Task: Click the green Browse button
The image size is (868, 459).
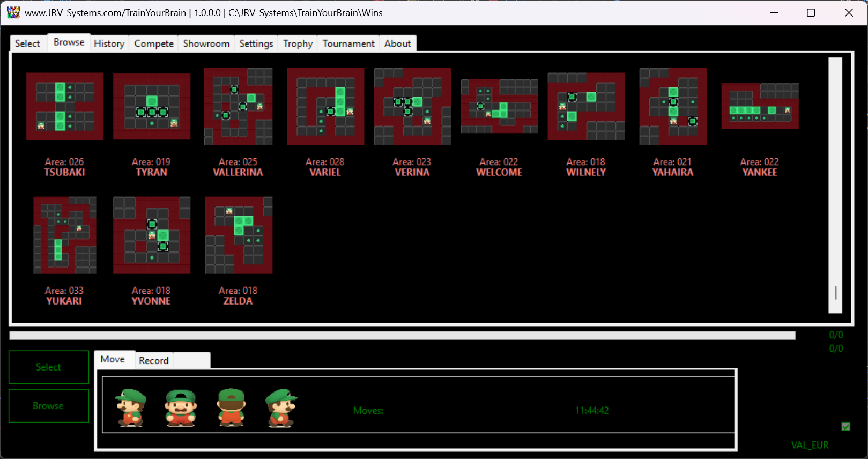Action: point(49,406)
